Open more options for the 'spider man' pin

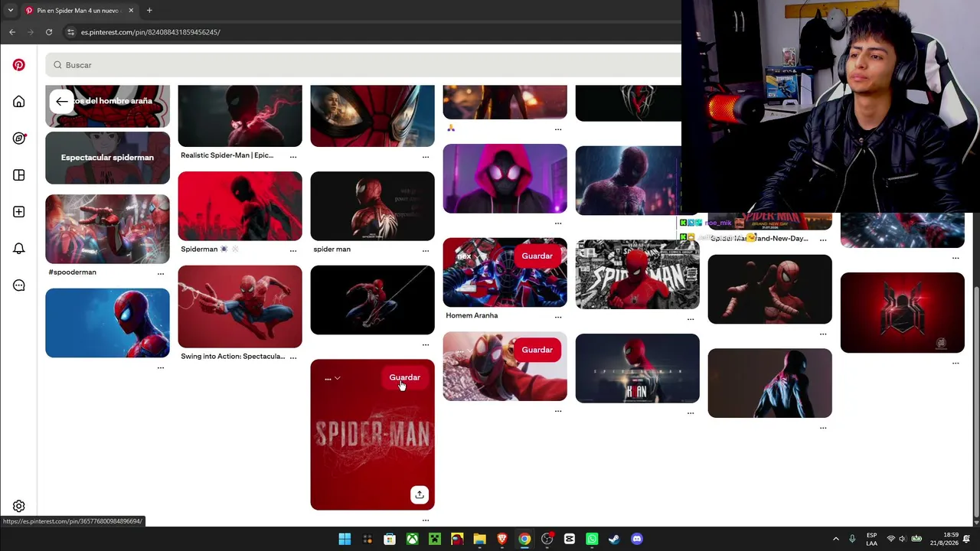(x=425, y=250)
